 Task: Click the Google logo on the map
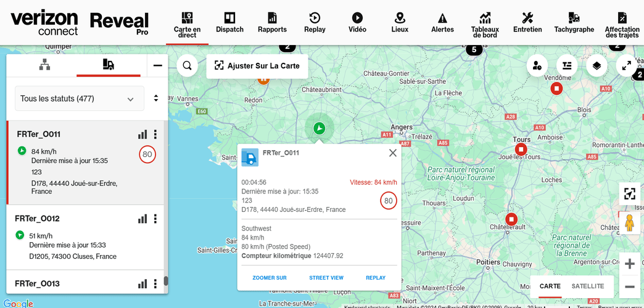(x=18, y=304)
